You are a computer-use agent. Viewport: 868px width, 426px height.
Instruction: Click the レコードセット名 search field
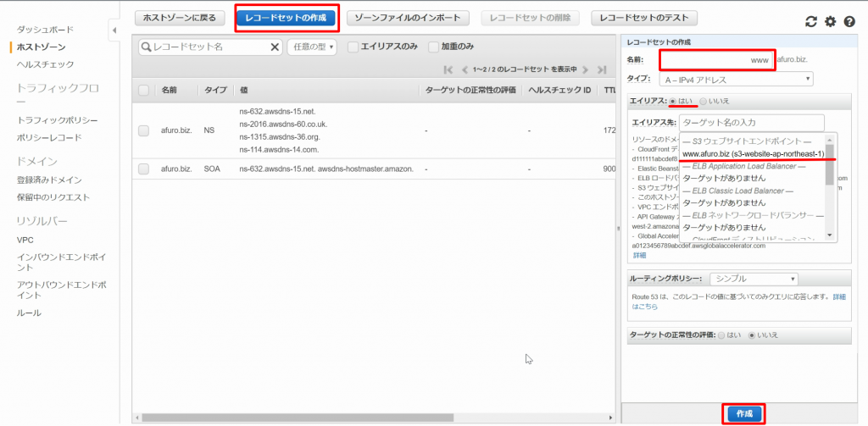click(x=210, y=47)
